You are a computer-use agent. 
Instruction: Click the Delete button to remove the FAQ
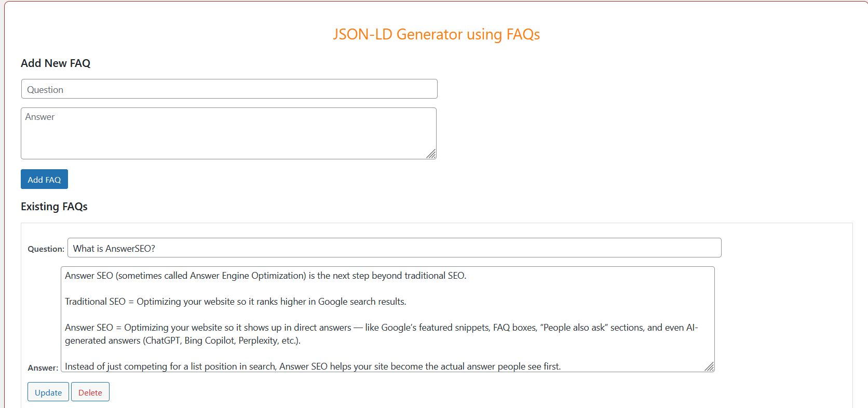click(90, 392)
